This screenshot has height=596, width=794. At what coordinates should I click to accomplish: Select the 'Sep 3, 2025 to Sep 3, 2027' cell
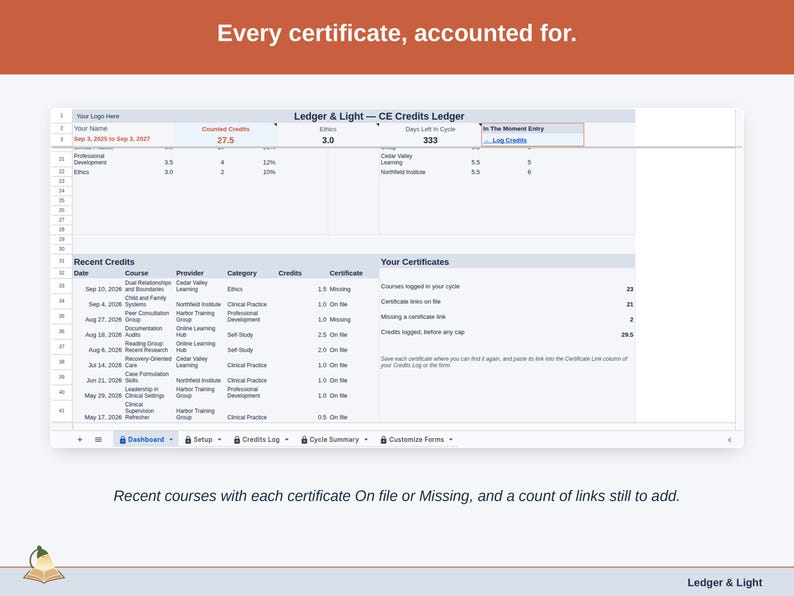(x=112, y=139)
